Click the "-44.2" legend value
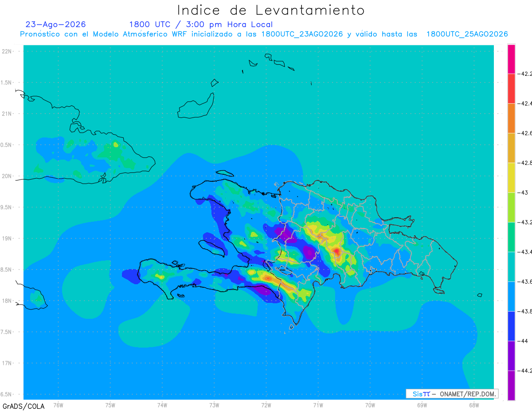532x411 pixels. pos(524,371)
